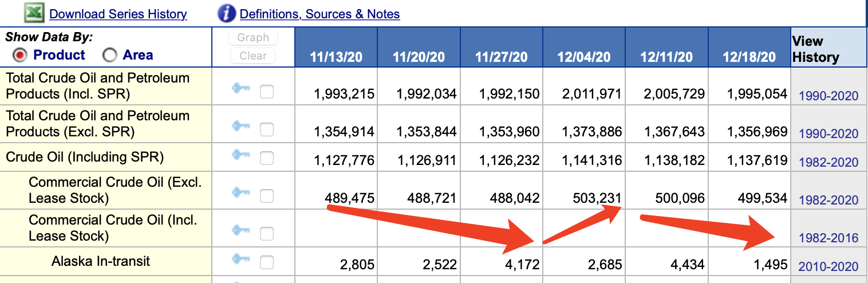Click Alaska In-transit value 2,685
Image resolution: width=868 pixels, height=283 pixels.
(x=605, y=265)
